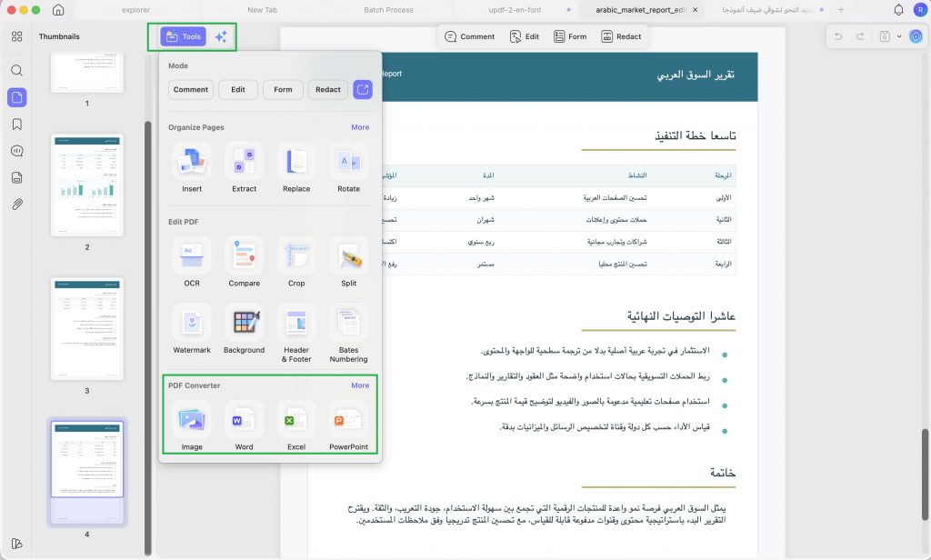Click Redact in the top document toolbar

point(621,37)
